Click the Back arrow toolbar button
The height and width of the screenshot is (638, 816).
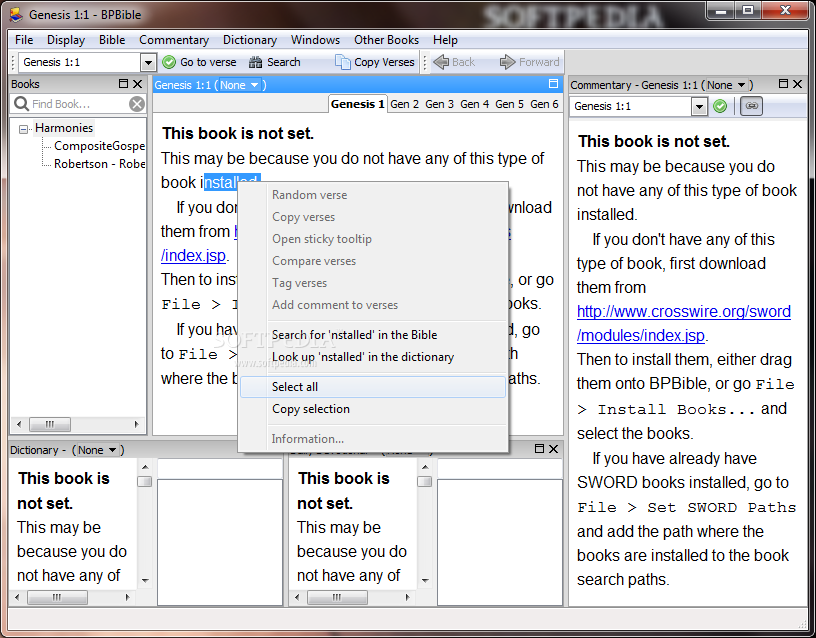point(454,62)
